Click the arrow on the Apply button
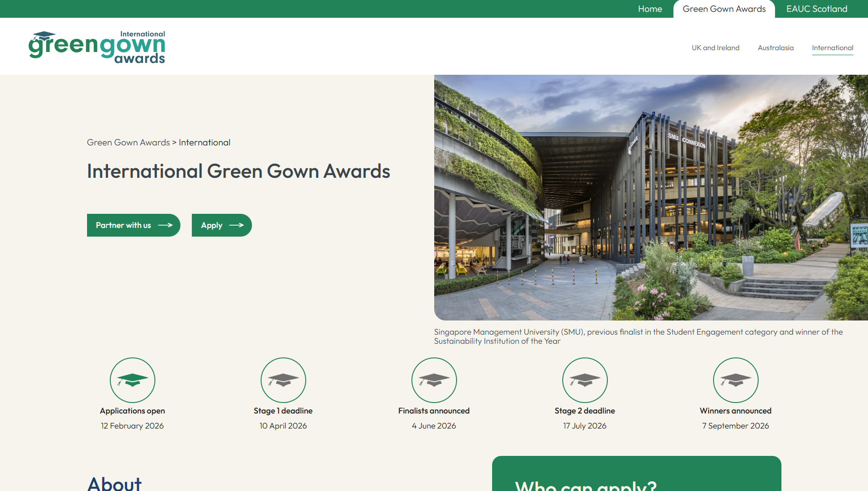This screenshot has height=491, width=868. 236,225
